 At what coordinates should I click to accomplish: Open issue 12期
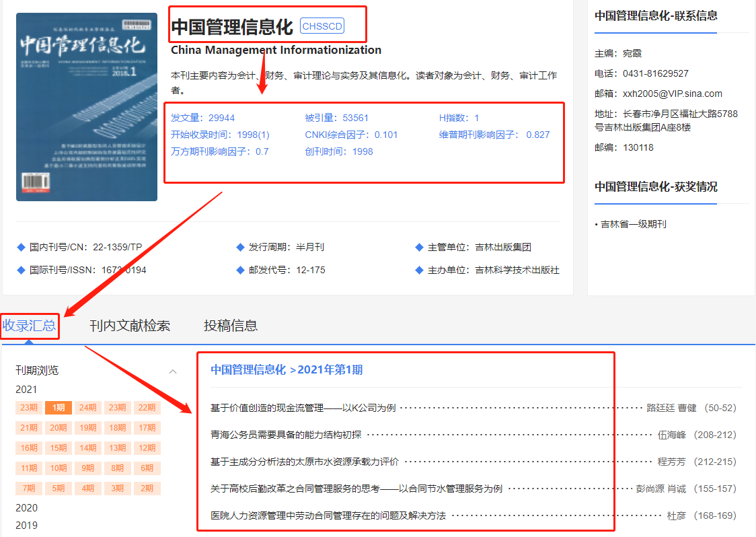coord(147,448)
